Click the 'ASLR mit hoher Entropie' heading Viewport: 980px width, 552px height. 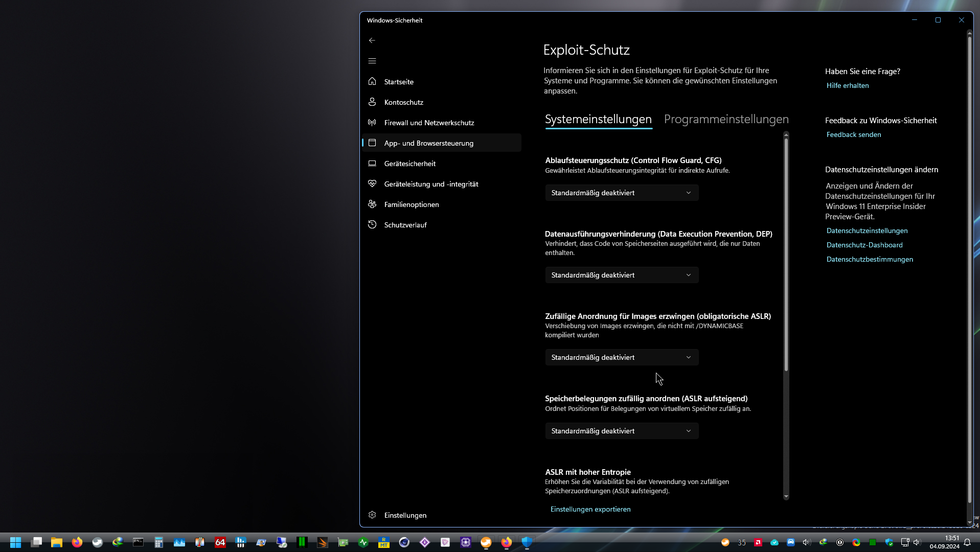587,472
